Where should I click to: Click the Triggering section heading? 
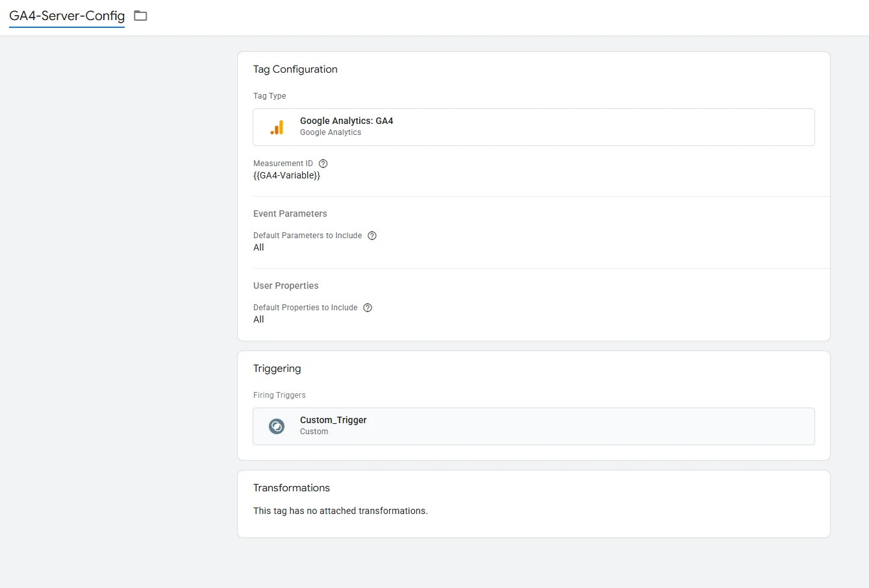pos(277,369)
